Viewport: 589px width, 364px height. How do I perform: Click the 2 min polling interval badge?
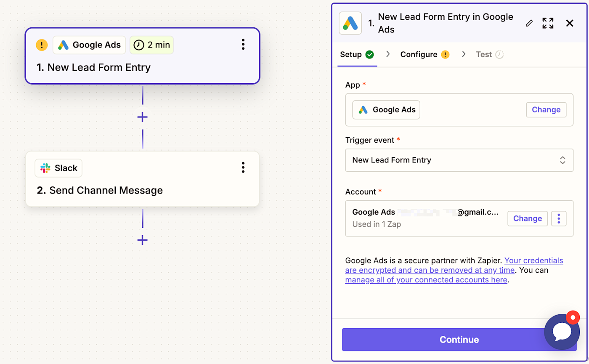[151, 45]
